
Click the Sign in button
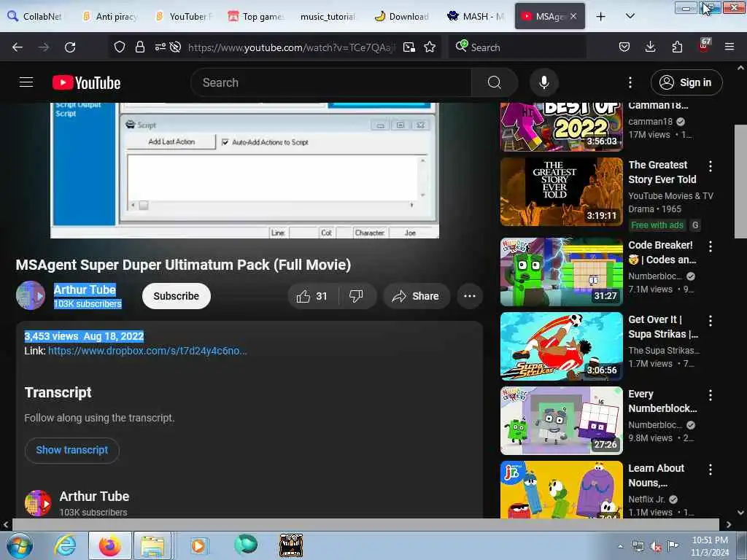pyautogui.click(x=686, y=82)
